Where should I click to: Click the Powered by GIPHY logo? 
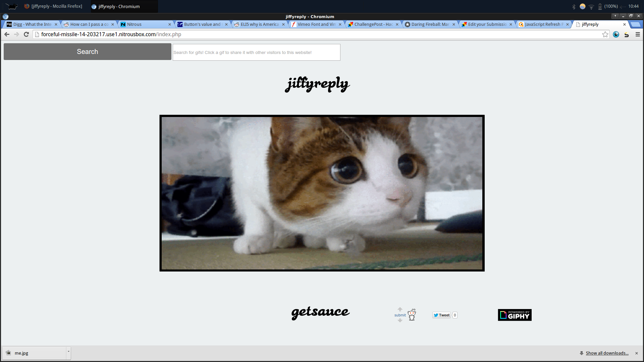[515, 315]
